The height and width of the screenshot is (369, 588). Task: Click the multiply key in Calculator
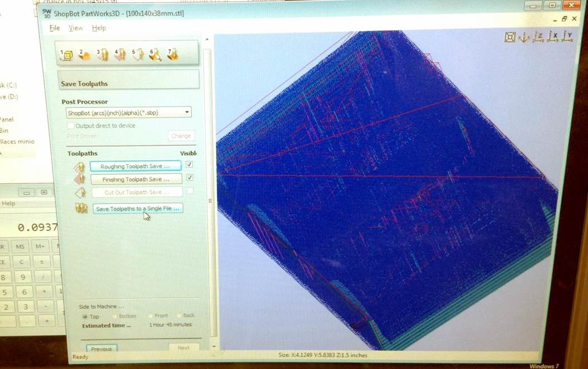tap(45, 292)
